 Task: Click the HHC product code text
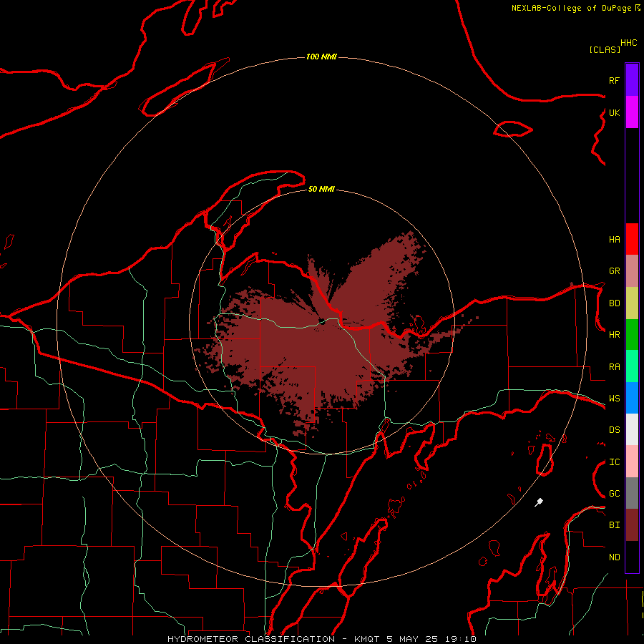point(628,43)
